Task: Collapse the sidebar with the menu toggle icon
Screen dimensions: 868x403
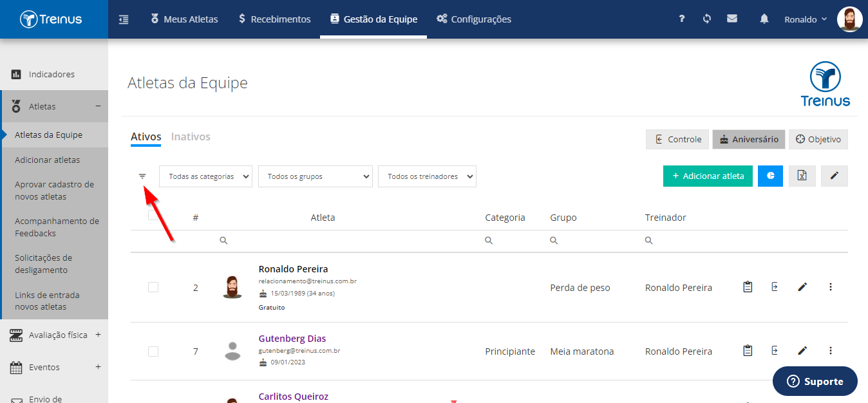Action: (124, 19)
